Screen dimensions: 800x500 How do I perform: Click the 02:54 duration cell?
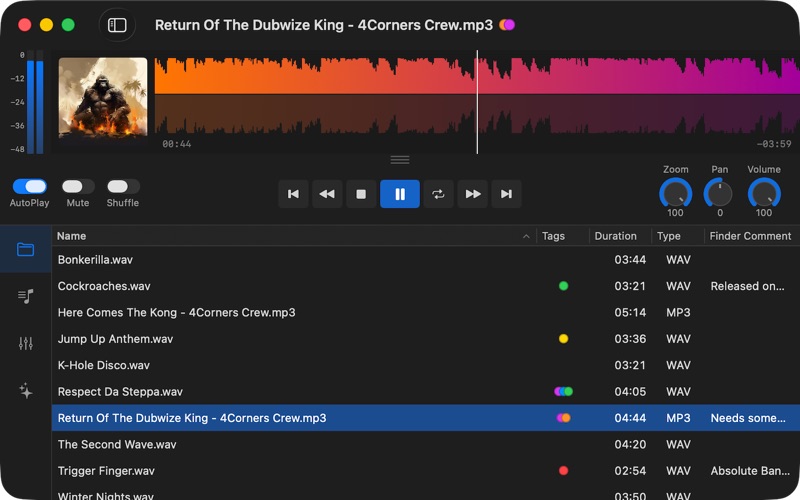(x=630, y=471)
